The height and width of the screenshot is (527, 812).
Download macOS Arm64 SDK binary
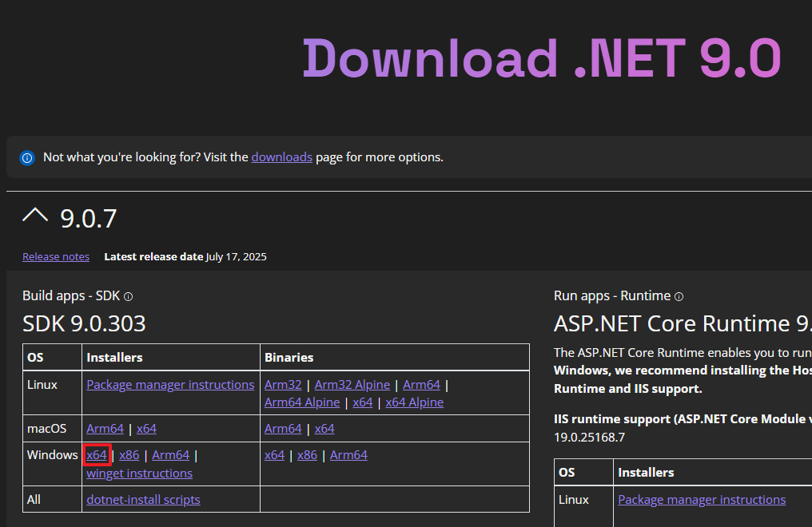pos(283,428)
